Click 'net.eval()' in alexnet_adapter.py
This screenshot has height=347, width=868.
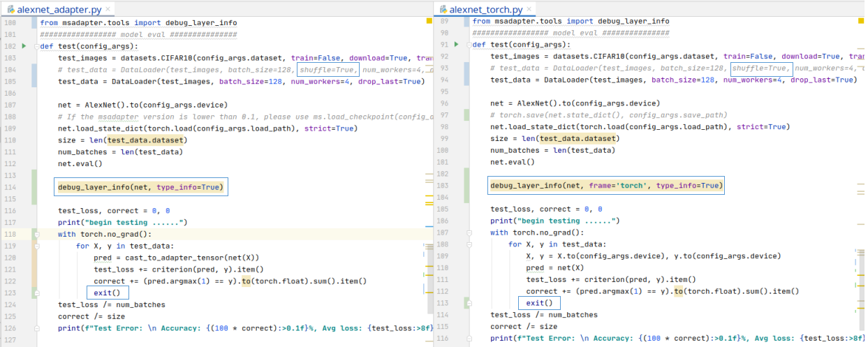pyautogui.click(x=80, y=163)
